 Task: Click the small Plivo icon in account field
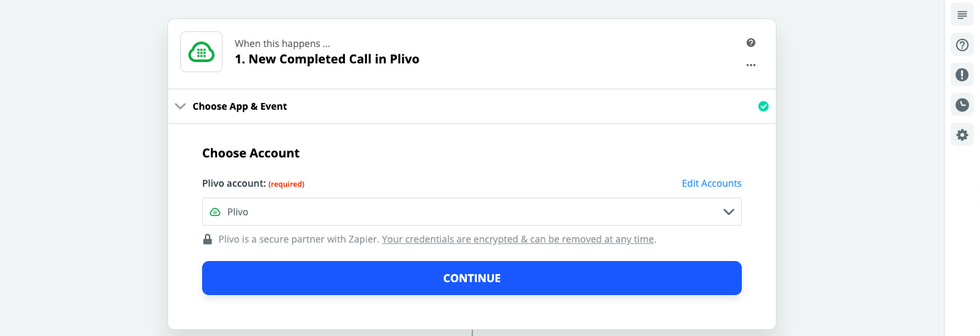click(x=216, y=212)
